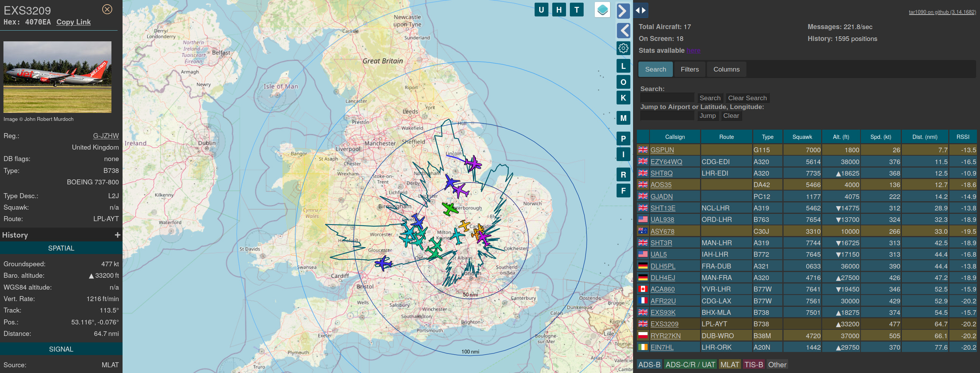
Task: Click the R map option button
Action: click(623, 175)
